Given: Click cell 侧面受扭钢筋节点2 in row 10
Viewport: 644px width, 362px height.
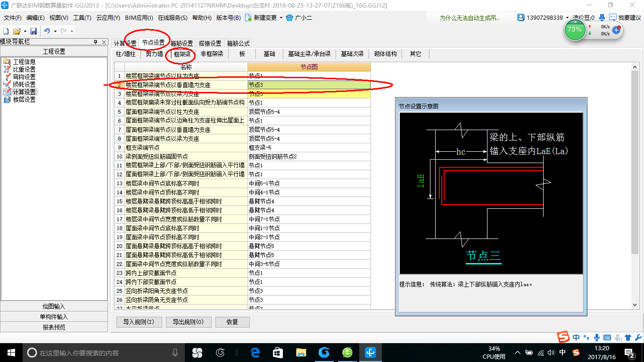Looking at the screenshot, I should [x=309, y=156].
